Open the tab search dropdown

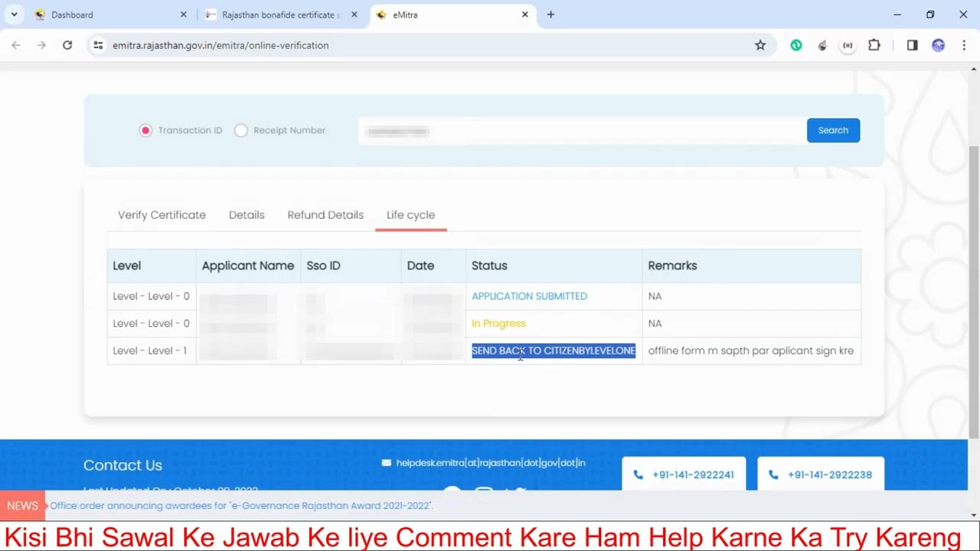(x=14, y=15)
